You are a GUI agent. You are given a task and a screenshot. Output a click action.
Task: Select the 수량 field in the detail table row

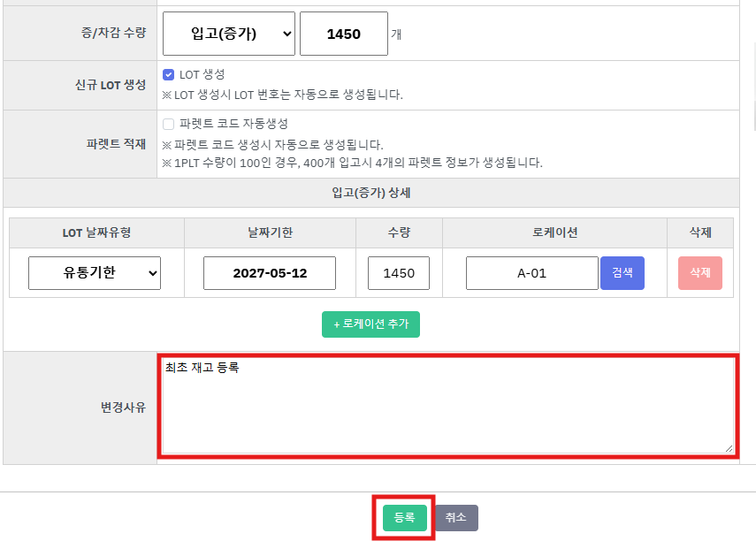398,273
